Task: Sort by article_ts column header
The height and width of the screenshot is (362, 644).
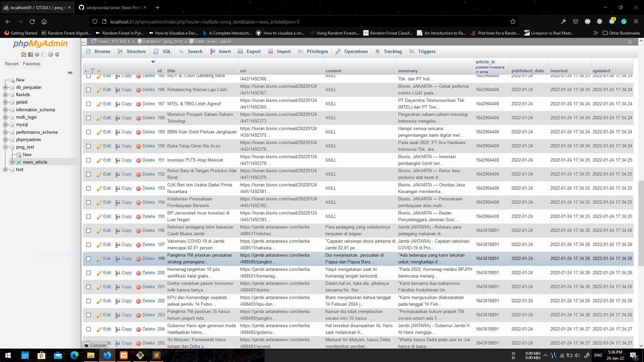Action: coord(485,62)
